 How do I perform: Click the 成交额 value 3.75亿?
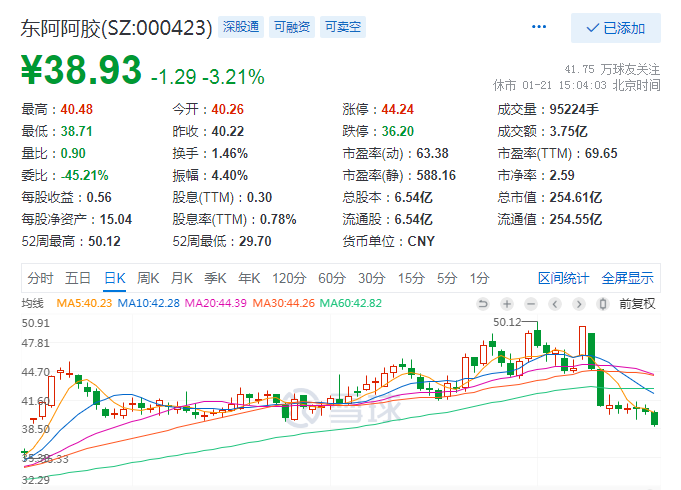569,131
